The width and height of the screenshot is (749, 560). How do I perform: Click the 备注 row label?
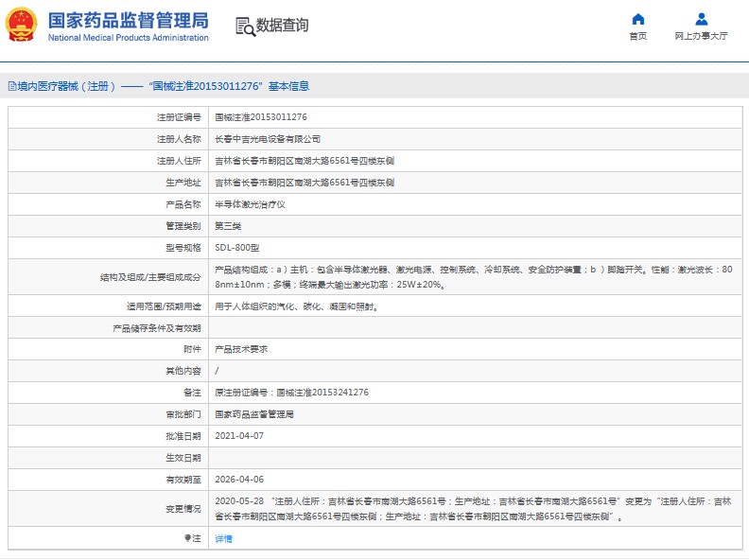click(193, 393)
